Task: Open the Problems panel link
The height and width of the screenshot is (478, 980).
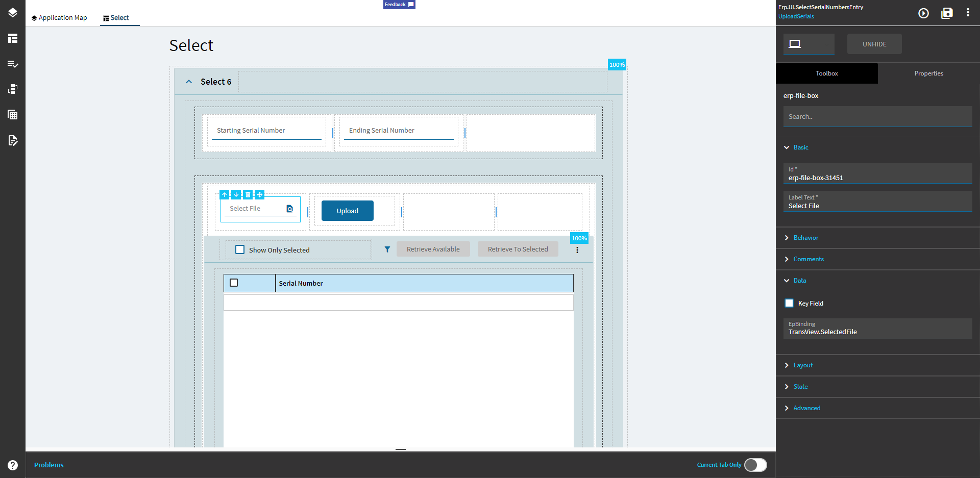Action: pos(49,465)
